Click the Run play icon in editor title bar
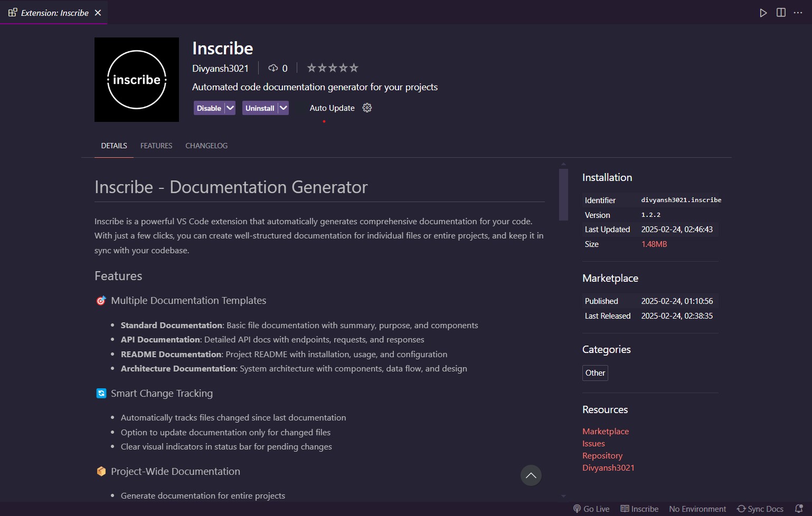Screen dimensions: 812x516 (763, 13)
